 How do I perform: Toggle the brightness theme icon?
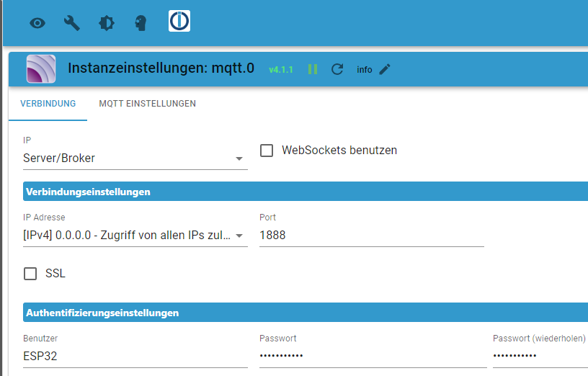106,23
